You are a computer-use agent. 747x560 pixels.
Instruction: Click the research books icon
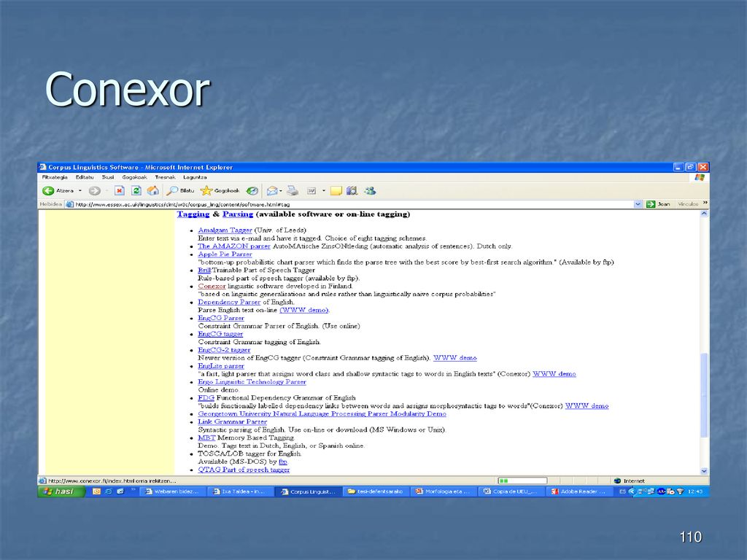pos(352,191)
